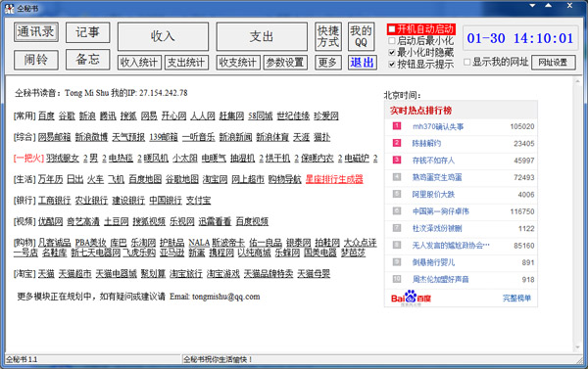Uncheck 按钮显示提示 checkbox
Image resolution: width=588 pixels, height=369 pixels.
[392, 64]
